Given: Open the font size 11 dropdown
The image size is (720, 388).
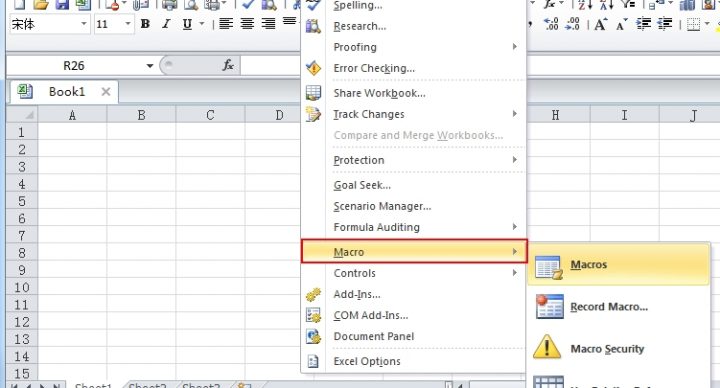Looking at the screenshot, I should [128, 24].
